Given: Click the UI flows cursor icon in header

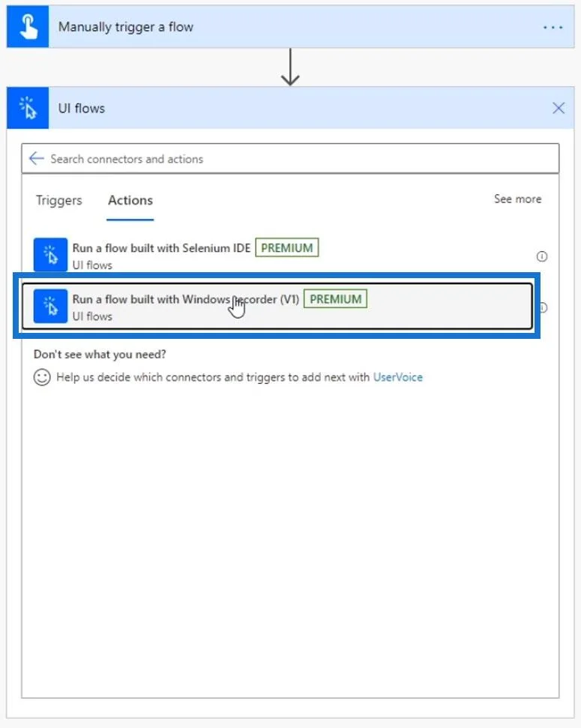Looking at the screenshot, I should point(28,108).
